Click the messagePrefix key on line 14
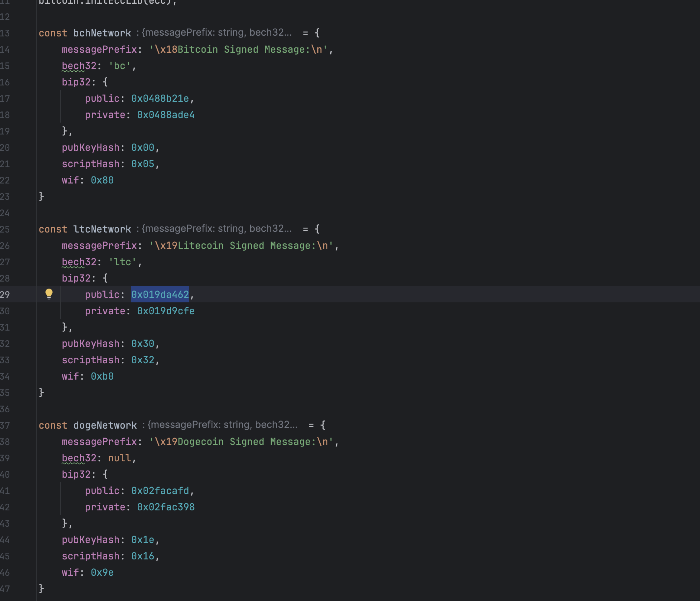The image size is (700, 601). click(x=99, y=49)
